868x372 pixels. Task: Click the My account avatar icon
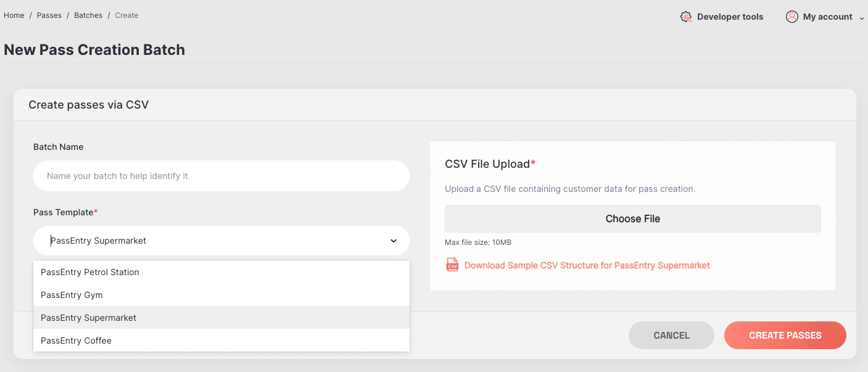point(792,17)
